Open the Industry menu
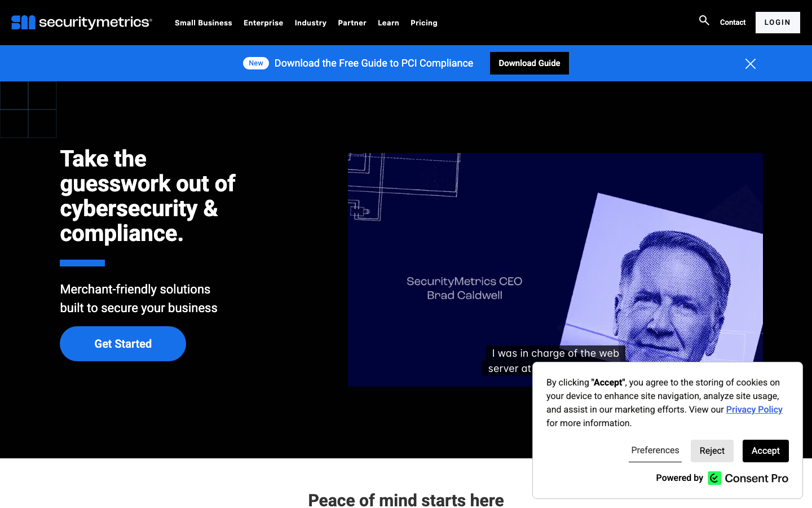This screenshot has height=508, width=812. coord(311,23)
